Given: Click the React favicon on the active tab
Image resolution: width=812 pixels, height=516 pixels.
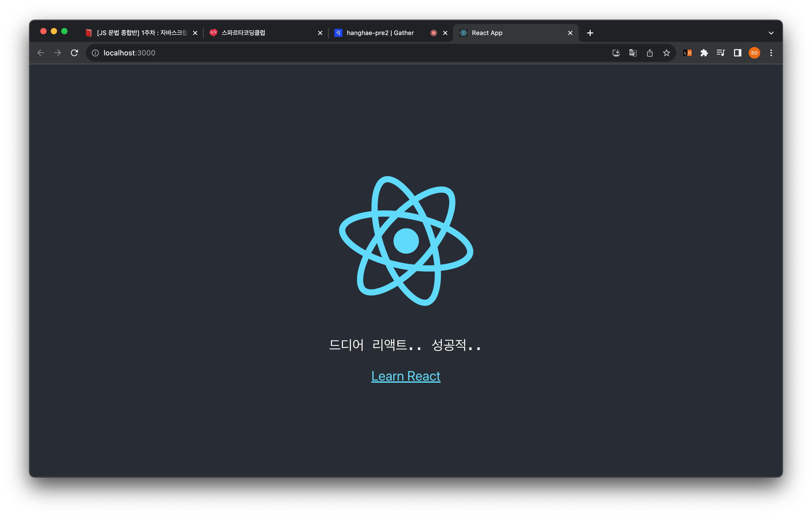Looking at the screenshot, I should 463,33.
